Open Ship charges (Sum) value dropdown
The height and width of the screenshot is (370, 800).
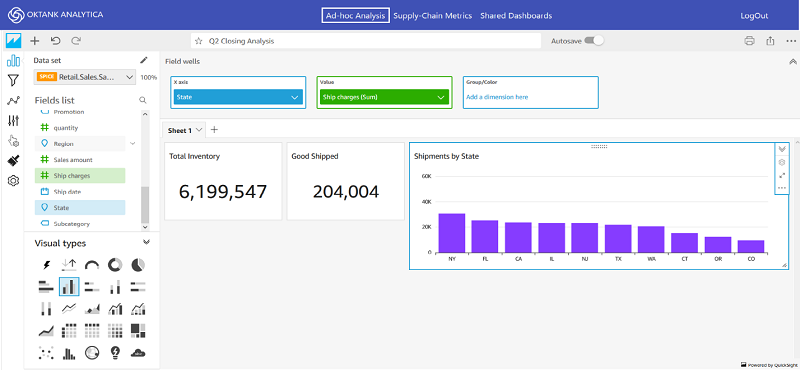[x=384, y=97]
